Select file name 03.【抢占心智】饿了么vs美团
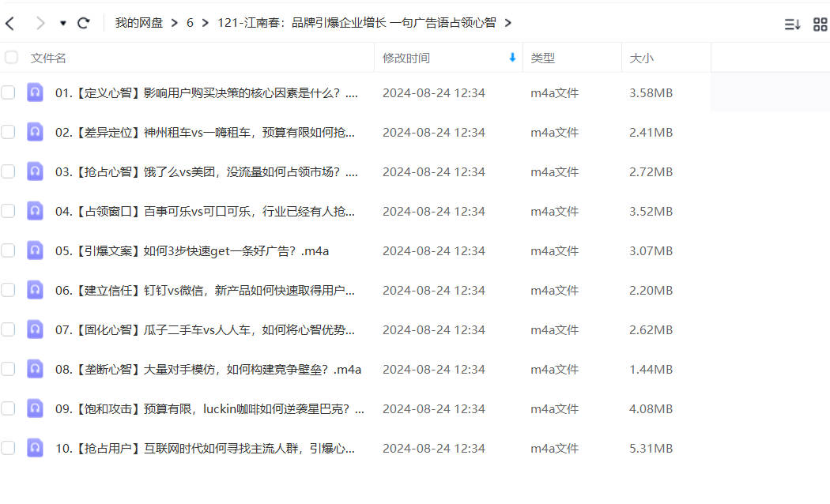The width and height of the screenshot is (830, 504). (x=206, y=172)
